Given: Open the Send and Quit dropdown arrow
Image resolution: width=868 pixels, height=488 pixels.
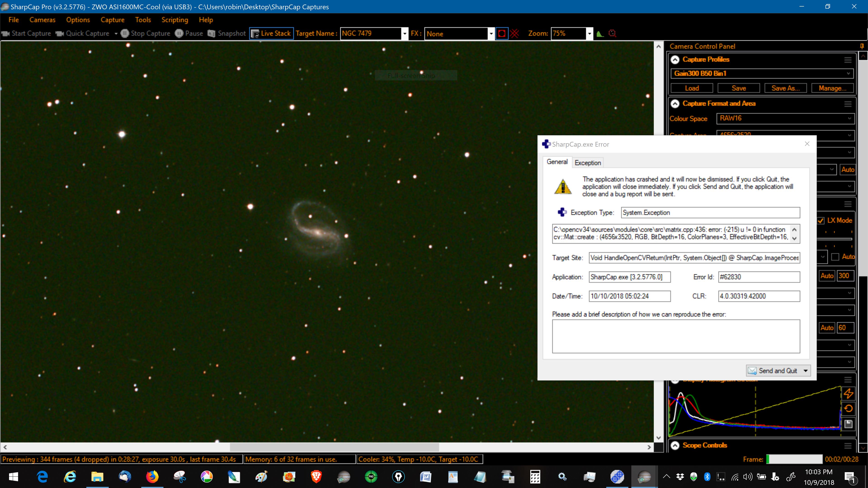Looking at the screenshot, I should pyautogui.click(x=806, y=371).
